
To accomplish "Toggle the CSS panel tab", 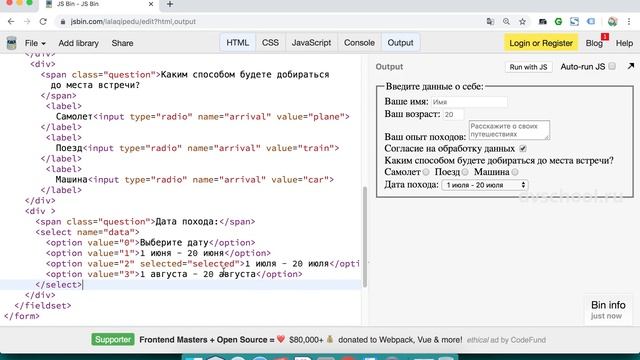I will click(x=270, y=42).
